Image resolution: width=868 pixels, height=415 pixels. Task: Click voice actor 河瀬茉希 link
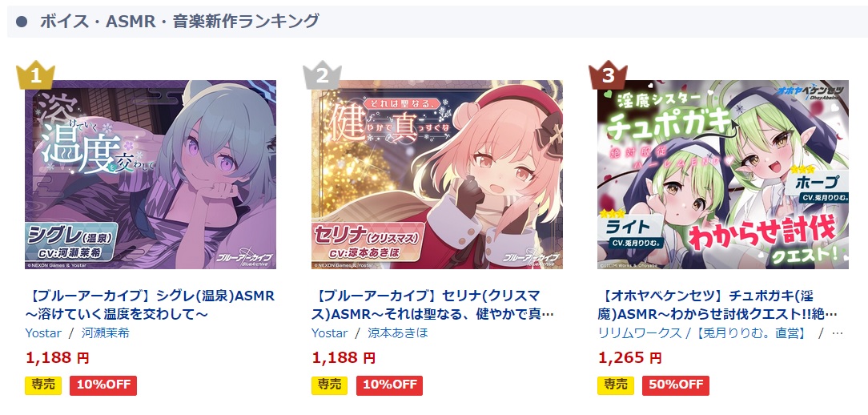106,333
